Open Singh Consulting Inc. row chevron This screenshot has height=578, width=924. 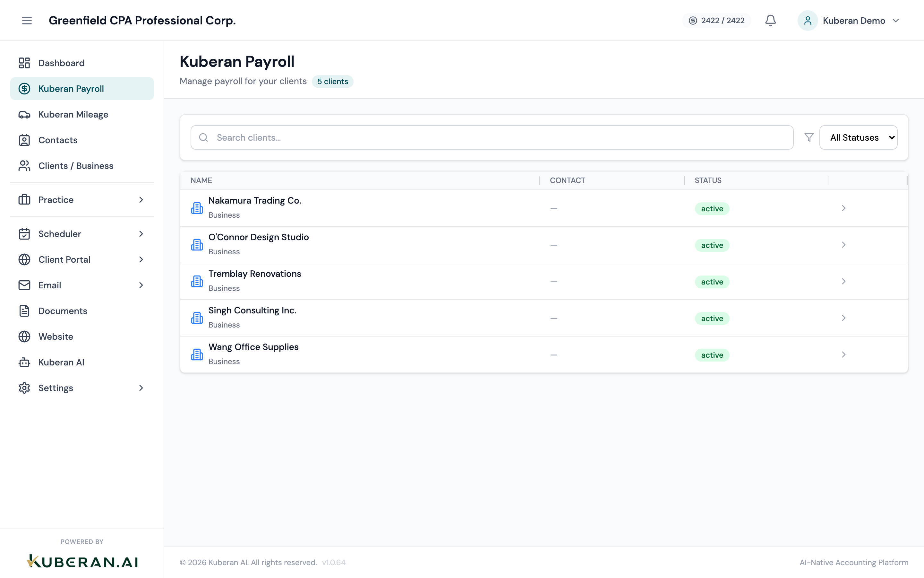click(843, 318)
